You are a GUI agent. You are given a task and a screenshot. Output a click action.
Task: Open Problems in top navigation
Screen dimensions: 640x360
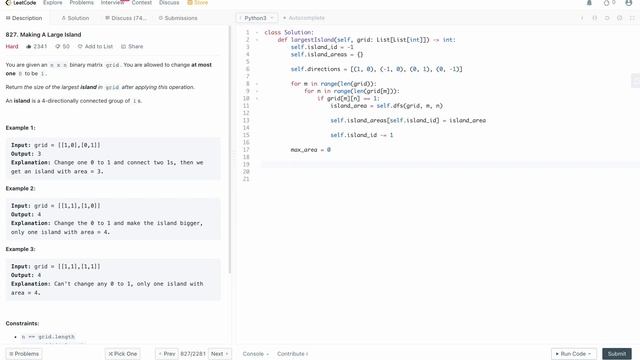(82, 2)
